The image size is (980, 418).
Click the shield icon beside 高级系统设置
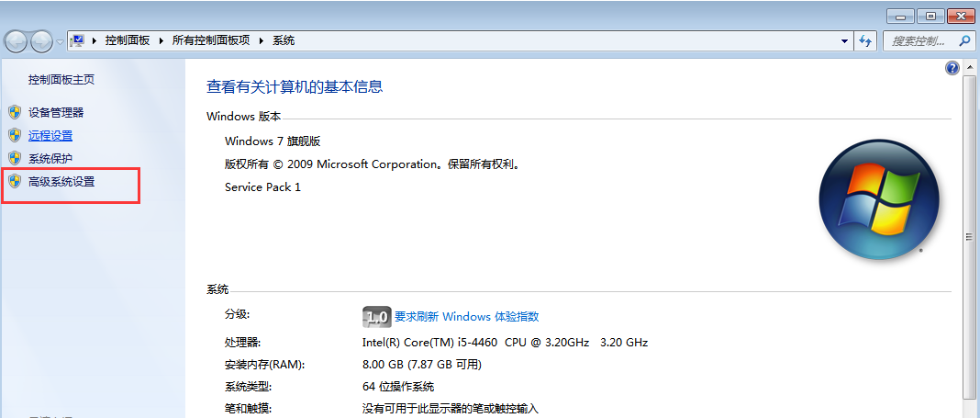tap(14, 182)
